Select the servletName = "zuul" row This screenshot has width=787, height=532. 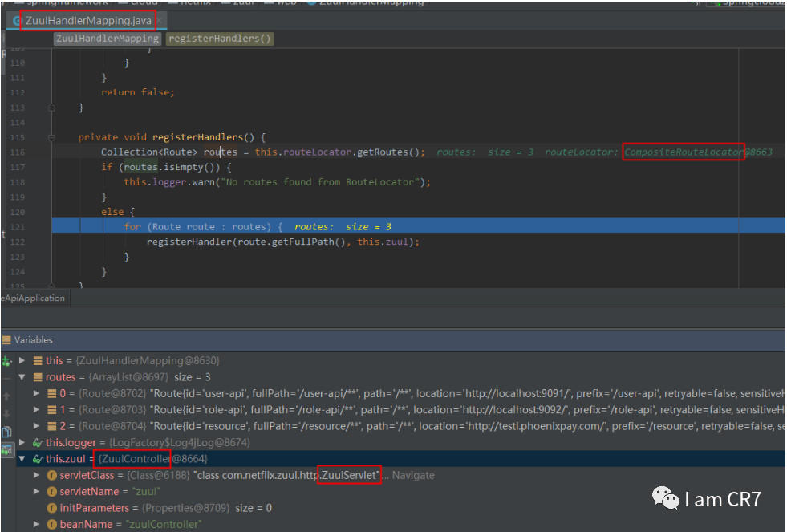pos(400,492)
